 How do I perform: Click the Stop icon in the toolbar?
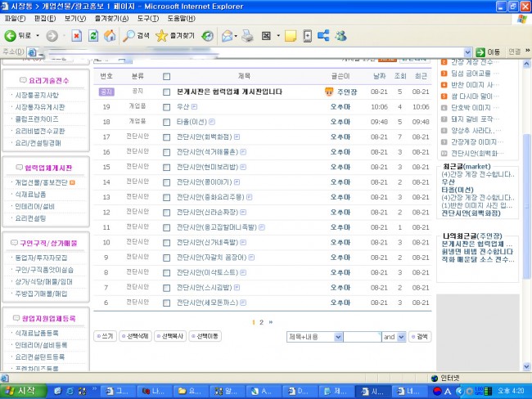(76, 36)
